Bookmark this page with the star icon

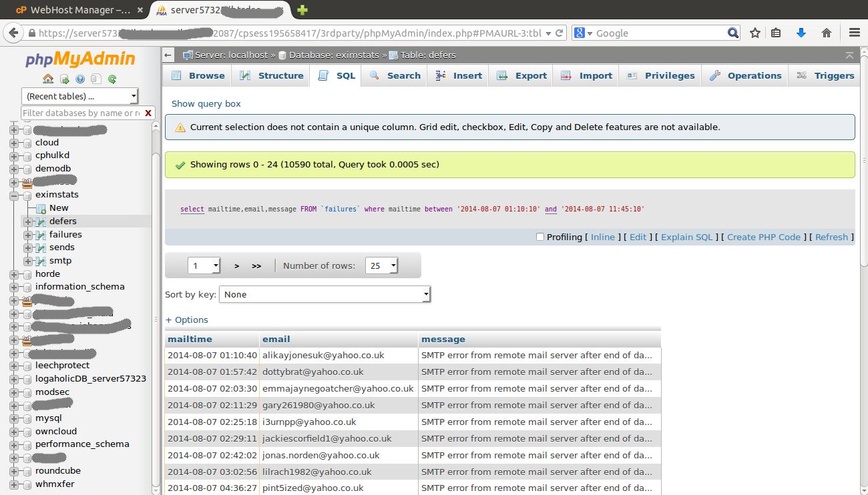click(755, 33)
